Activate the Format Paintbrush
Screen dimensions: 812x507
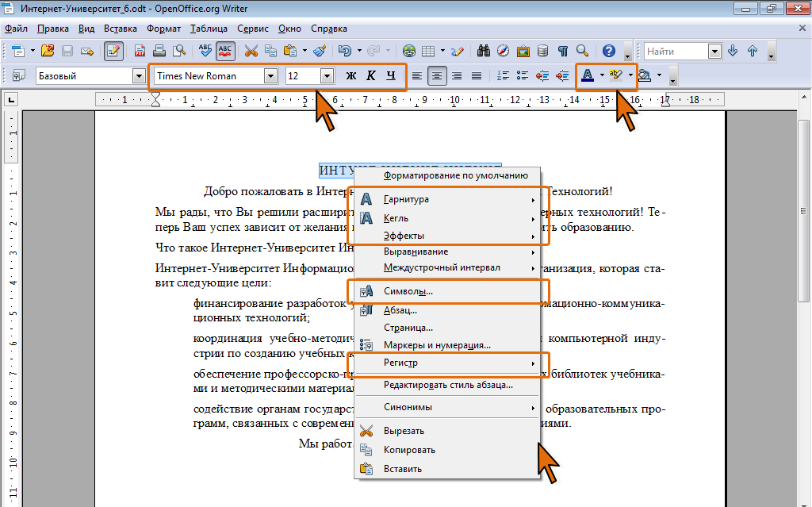(x=320, y=51)
